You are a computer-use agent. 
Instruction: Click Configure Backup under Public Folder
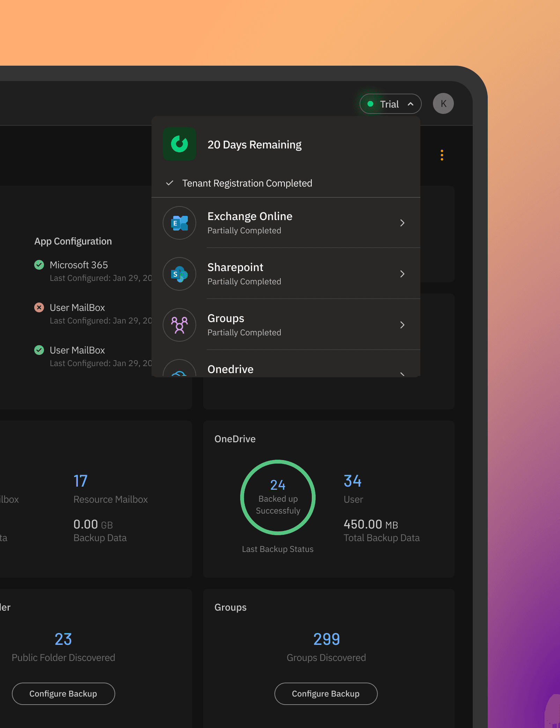click(63, 693)
